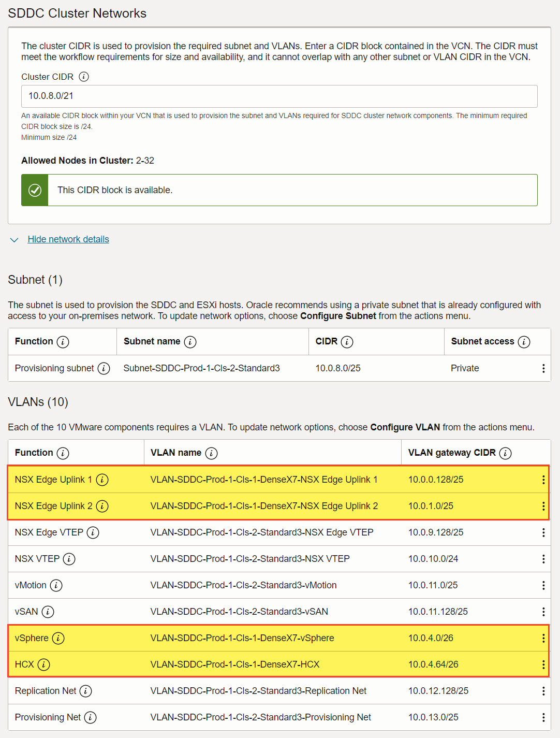Screen dimensions: 560x738
Task: Open info for the CIDR column header
Action: (347, 342)
